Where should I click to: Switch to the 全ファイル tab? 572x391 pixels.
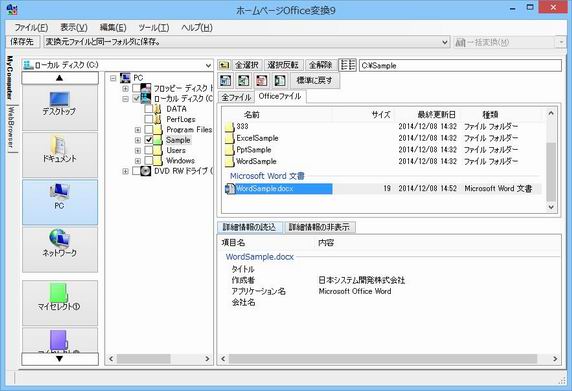click(236, 97)
